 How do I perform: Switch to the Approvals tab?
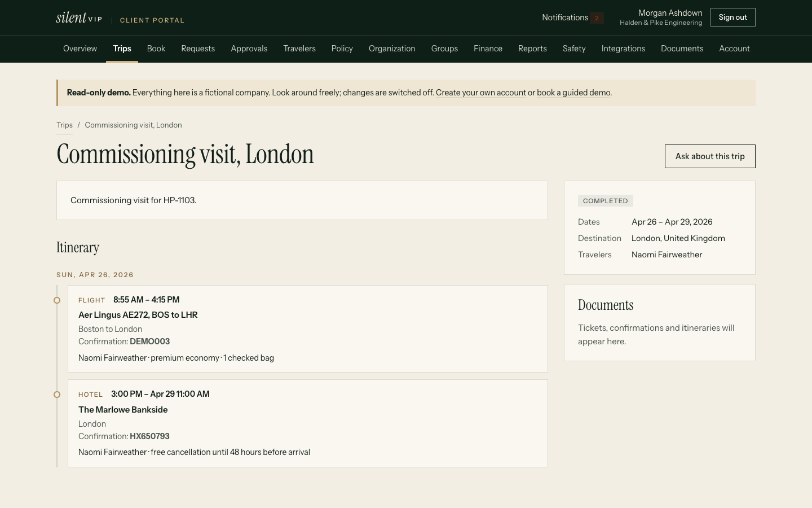(249, 49)
